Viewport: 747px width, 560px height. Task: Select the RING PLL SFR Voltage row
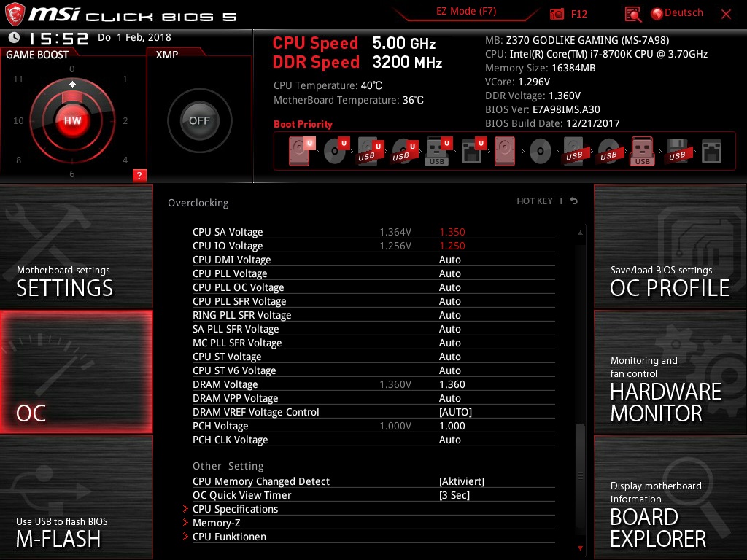373,315
